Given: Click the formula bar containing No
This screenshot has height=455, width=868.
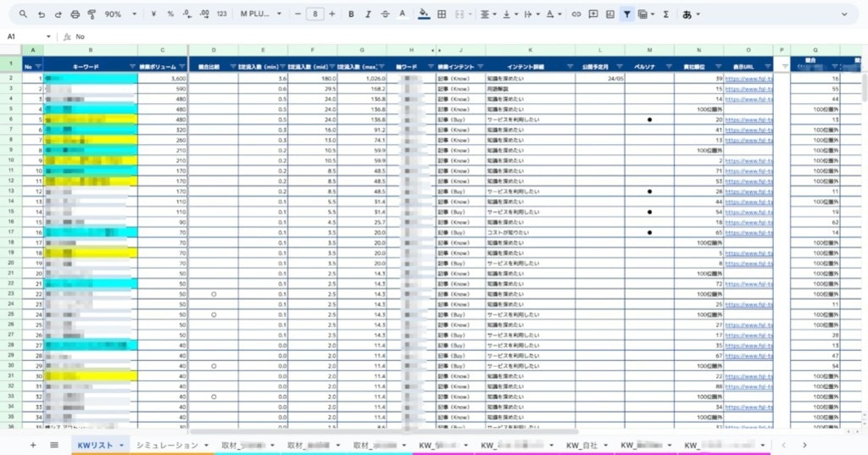Looking at the screenshot, I should [x=465, y=36].
